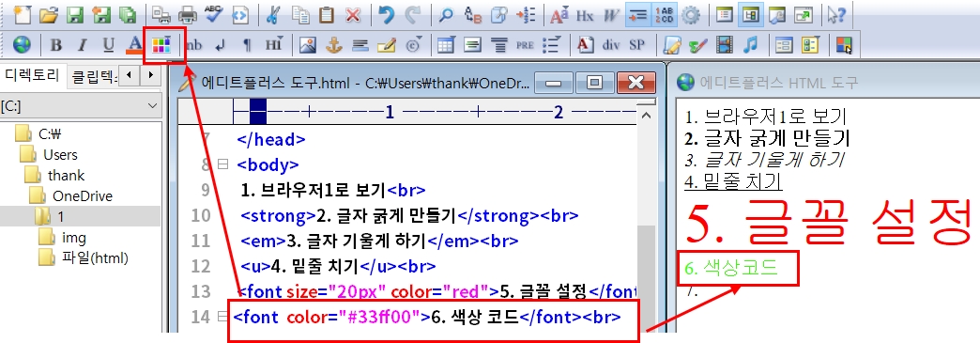This screenshot has width=980, height=343.
Task: Open the special character © dropdown
Action: 413,44
